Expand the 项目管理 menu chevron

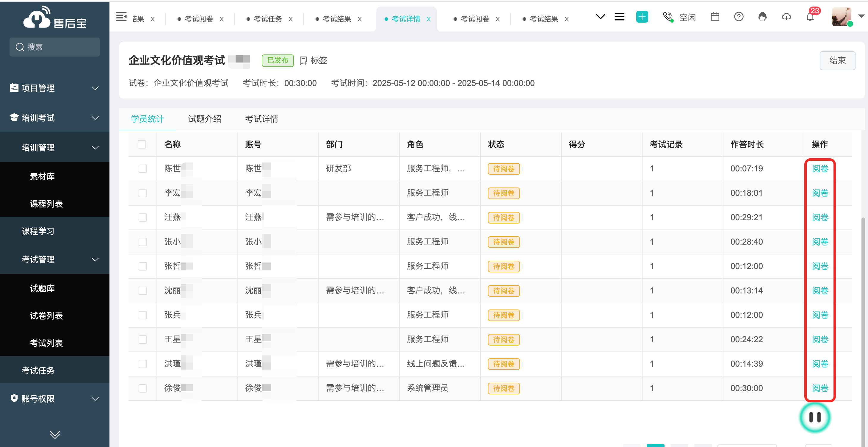95,88
